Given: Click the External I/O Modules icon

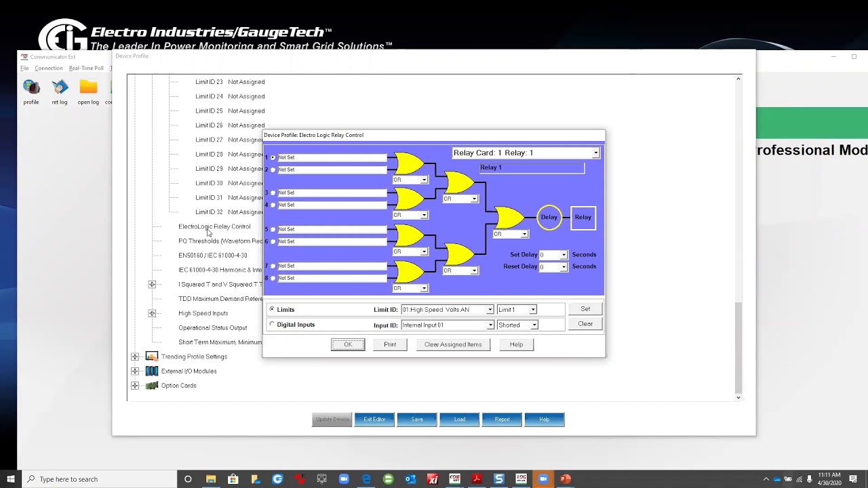Looking at the screenshot, I should (x=152, y=371).
